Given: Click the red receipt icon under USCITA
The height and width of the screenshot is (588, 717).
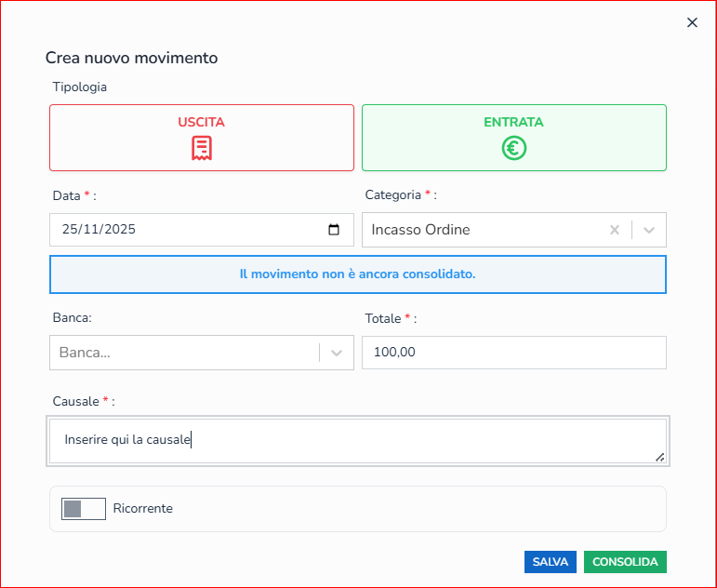Looking at the screenshot, I should tap(202, 148).
